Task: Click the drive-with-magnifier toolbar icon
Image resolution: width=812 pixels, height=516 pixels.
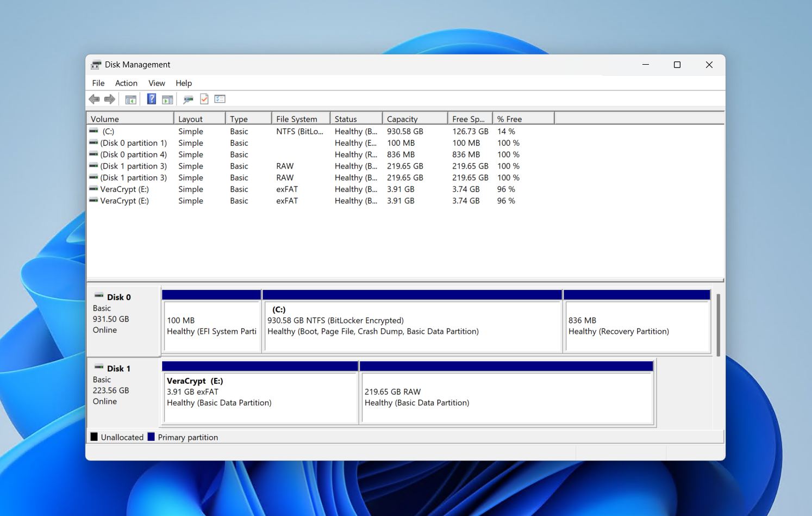Action: pos(189,100)
